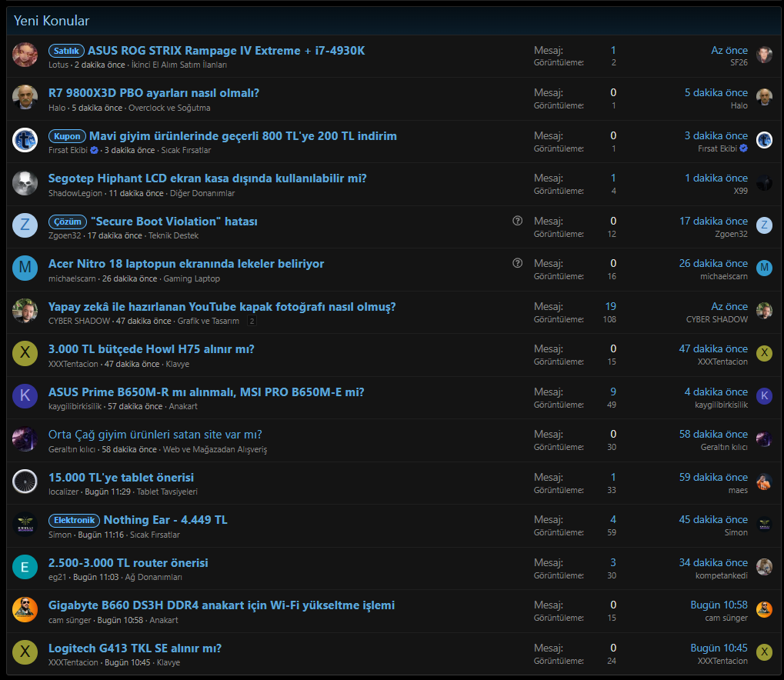Screen dimensions: 784x680
Task: Open ASUS Prime B650M-R vs MSI PRO thread
Action: coord(206,392)
